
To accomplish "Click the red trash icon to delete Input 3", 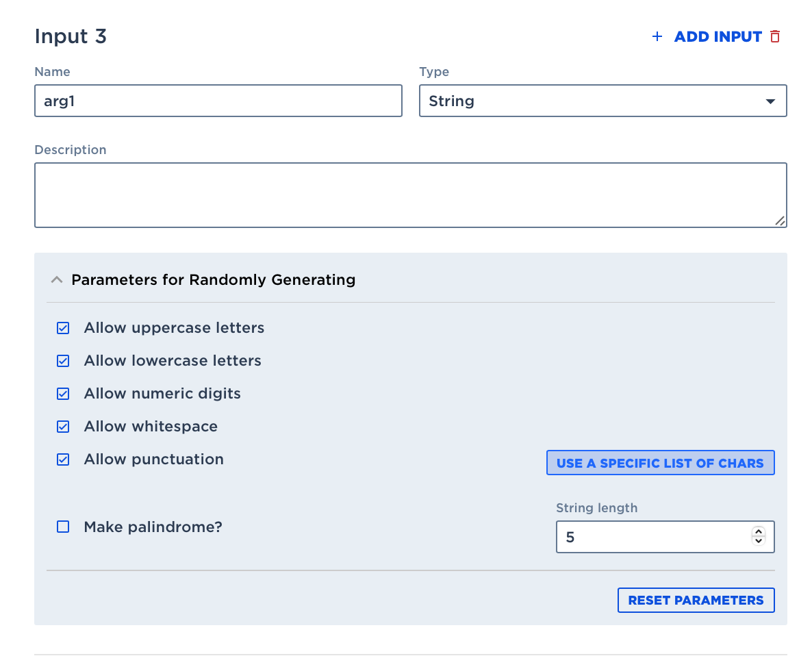I will (775, 37).
